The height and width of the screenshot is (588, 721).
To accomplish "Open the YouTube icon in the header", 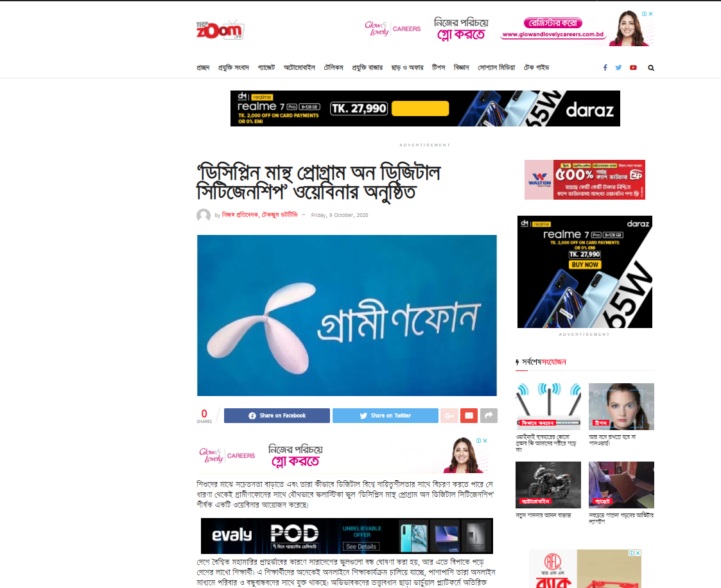I will [633, 67].
